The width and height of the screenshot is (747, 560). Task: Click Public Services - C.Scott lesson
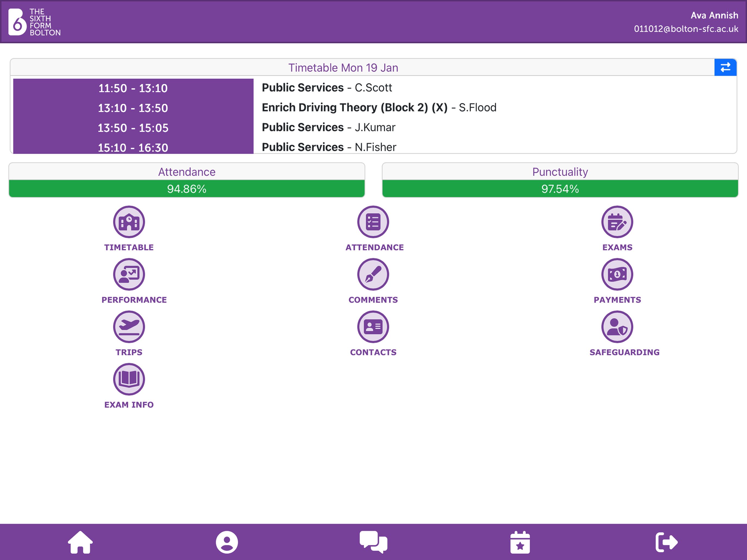click(x=327, y=88)
